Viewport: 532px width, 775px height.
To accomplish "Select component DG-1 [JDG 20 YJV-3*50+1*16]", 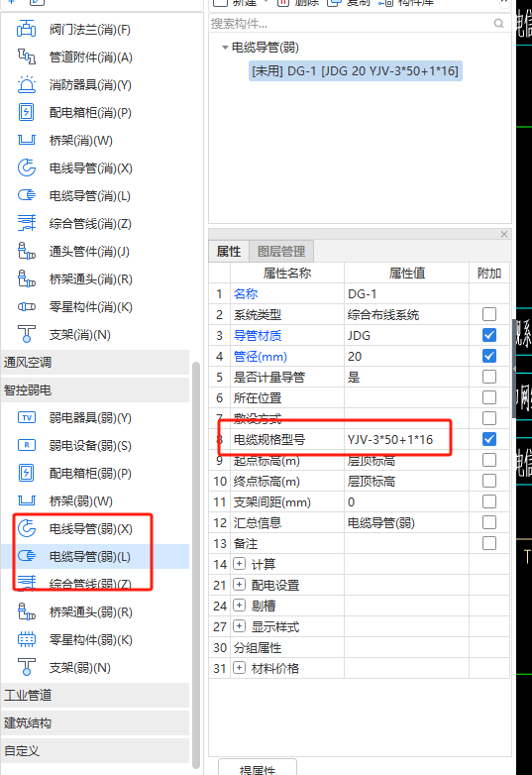I will (x=355, y=71).
